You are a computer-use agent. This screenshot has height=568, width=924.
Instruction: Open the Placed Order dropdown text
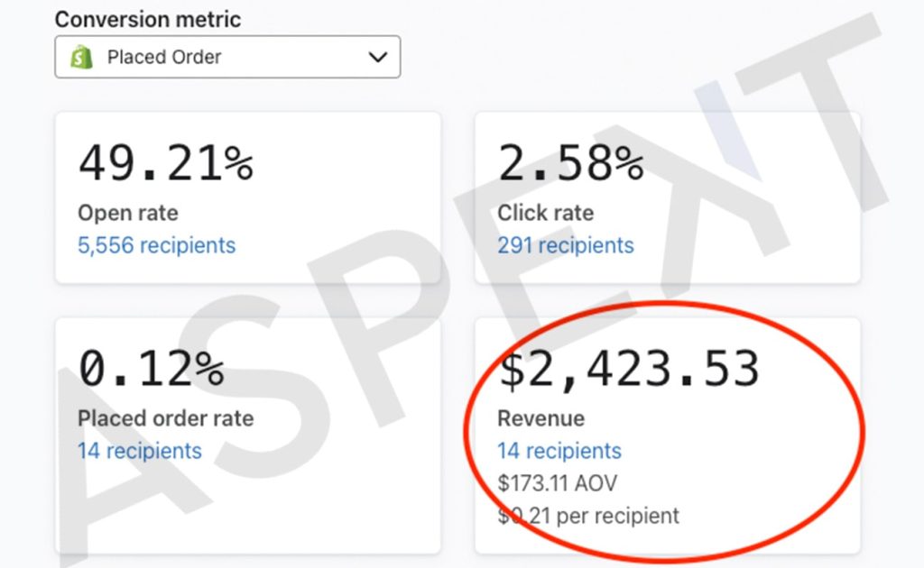[164, 57]
